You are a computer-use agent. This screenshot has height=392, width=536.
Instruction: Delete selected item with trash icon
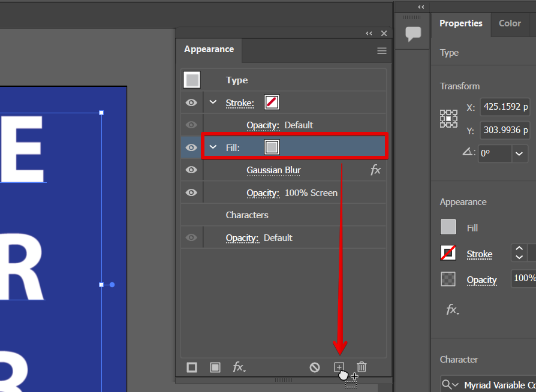(362, 367)
